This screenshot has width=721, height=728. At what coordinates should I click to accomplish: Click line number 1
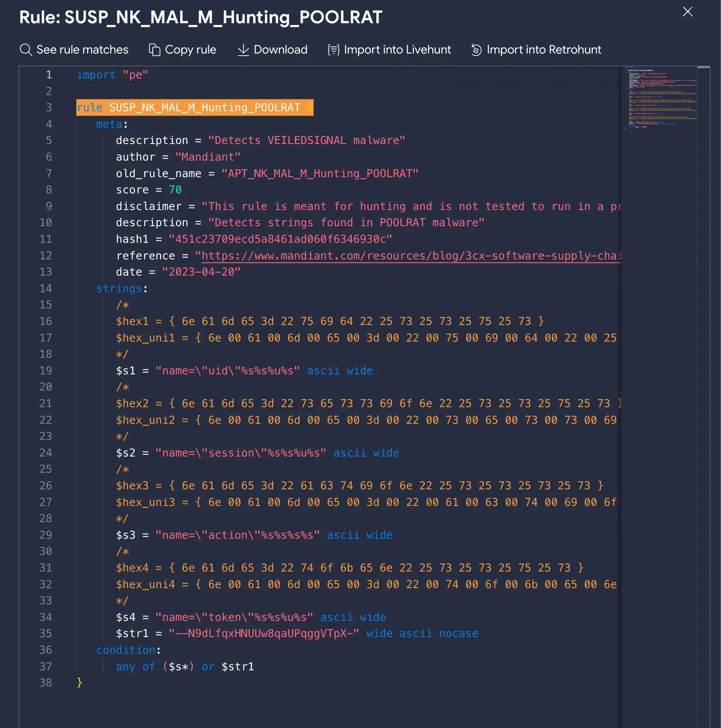click(x=49, y=75)
